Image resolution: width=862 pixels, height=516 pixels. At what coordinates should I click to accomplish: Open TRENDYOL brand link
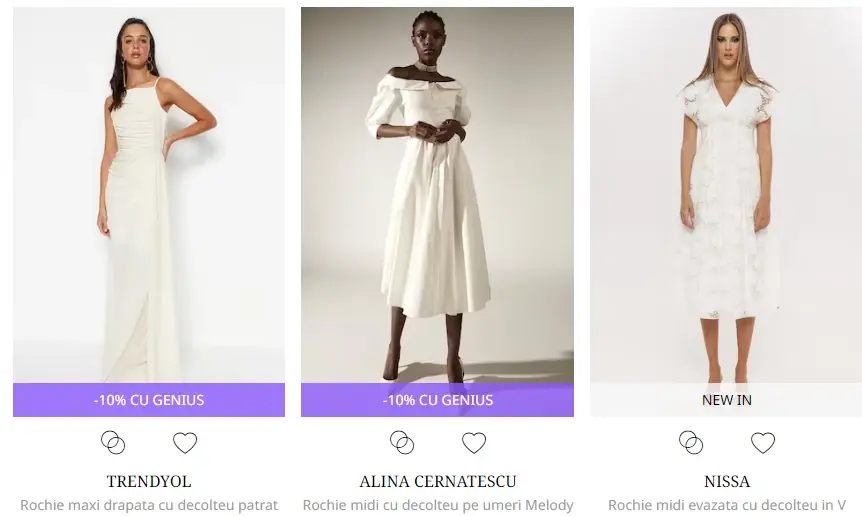pyautogui.click(x=149, y=481)
